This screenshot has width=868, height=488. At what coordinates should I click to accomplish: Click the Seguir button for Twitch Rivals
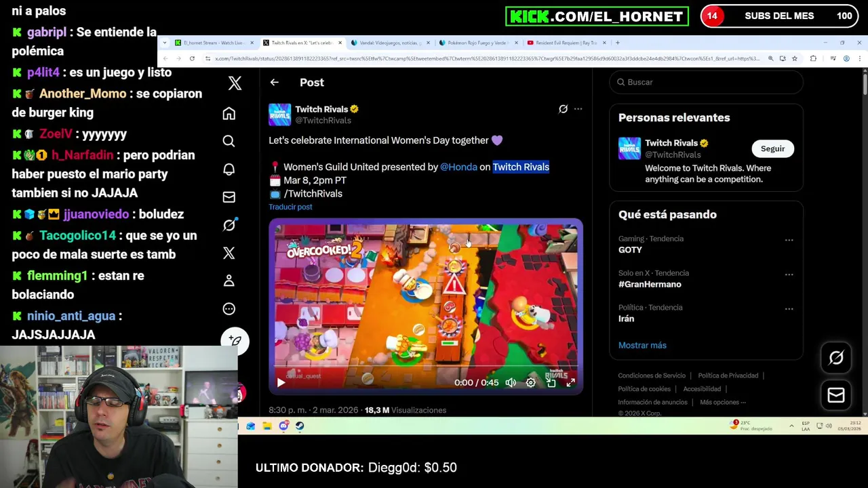pos(772,148)
